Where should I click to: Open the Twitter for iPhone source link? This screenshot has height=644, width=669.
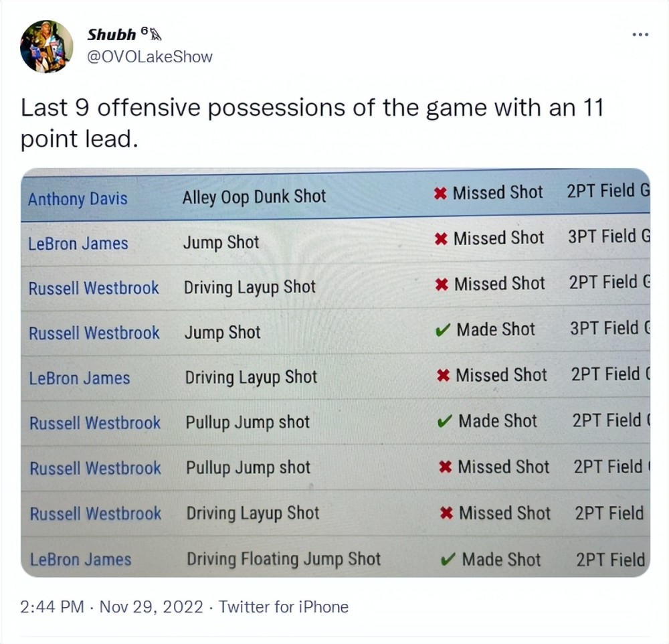(x=284, y=607)
